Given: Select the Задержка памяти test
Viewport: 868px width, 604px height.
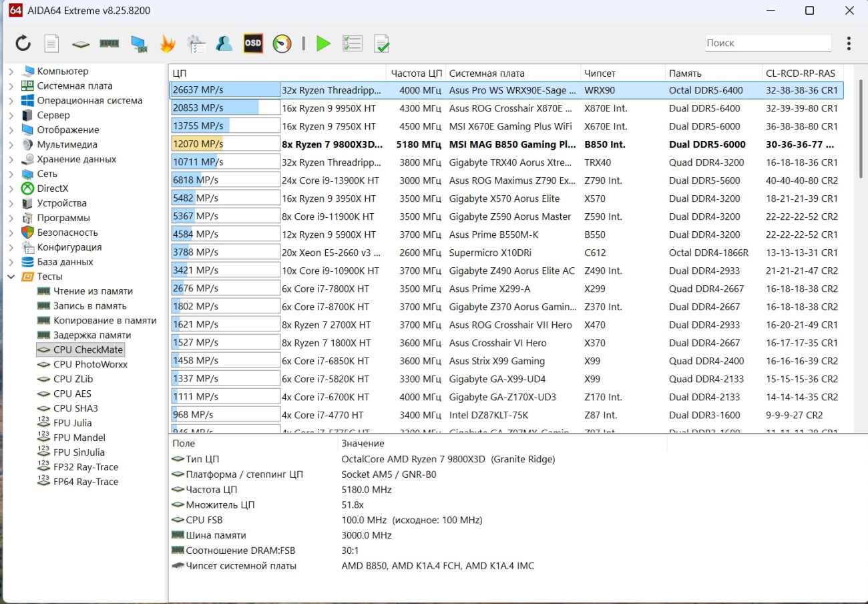Looking at the screenshot, I should click(92, 335).
